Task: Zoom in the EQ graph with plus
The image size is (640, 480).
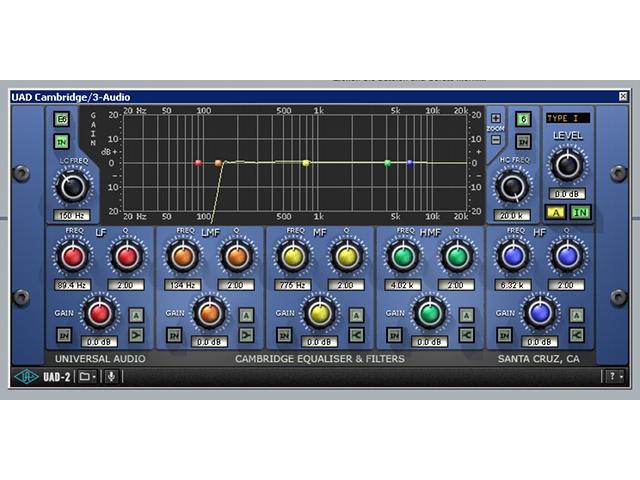Action: 496,118
